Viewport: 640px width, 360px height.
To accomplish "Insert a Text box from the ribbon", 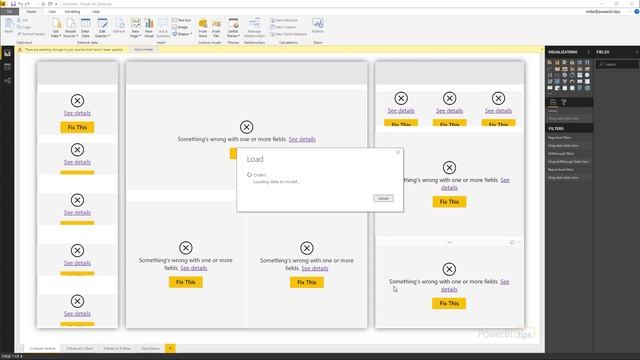I will point(182,20).
